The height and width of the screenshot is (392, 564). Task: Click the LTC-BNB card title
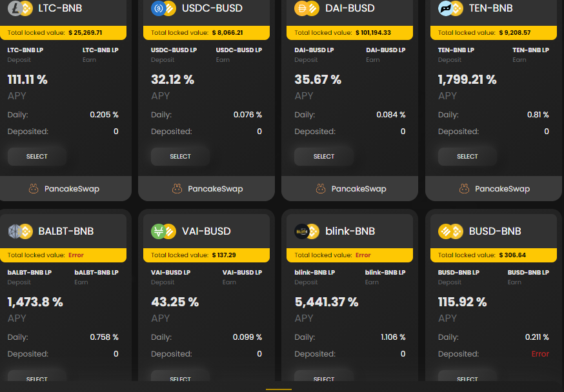coord(60,8)
